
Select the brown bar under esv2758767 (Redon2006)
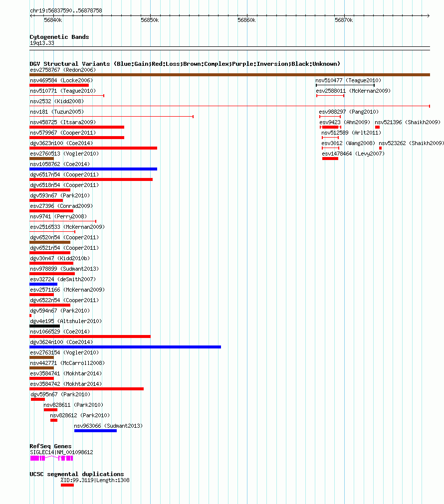pos(229,75)
